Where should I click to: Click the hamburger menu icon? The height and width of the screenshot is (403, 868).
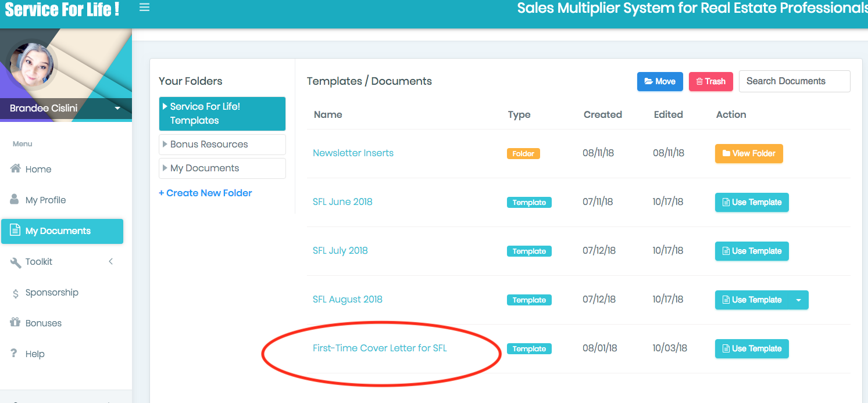[x=144, y=8]
